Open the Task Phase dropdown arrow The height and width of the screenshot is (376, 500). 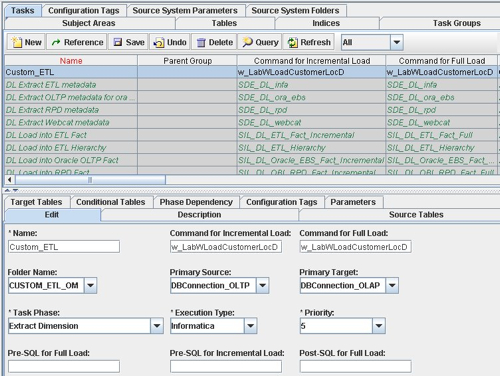157,326
